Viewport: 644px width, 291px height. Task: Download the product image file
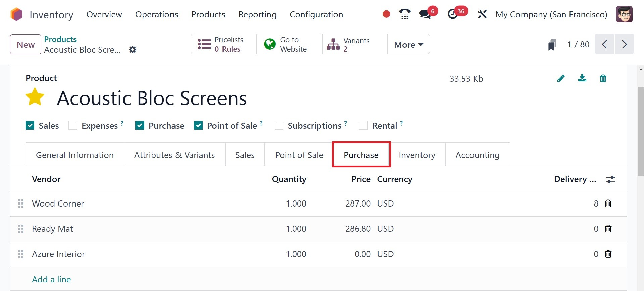click(582, 78)
